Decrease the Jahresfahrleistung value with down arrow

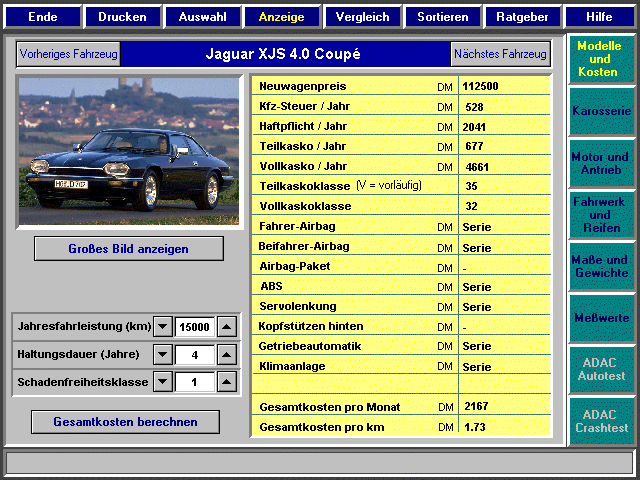coord(163,326)
